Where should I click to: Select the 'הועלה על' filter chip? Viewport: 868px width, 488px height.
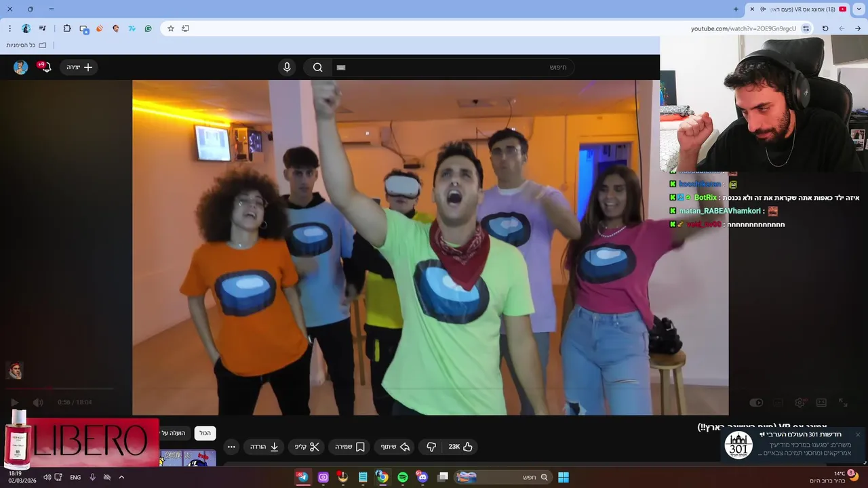click(x=174, y=433)
